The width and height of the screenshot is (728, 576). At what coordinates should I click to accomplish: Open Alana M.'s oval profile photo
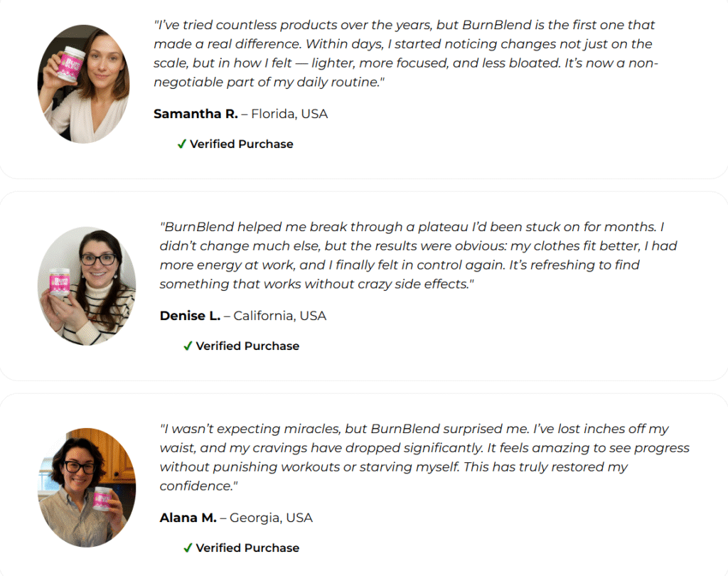coord(86,488)
